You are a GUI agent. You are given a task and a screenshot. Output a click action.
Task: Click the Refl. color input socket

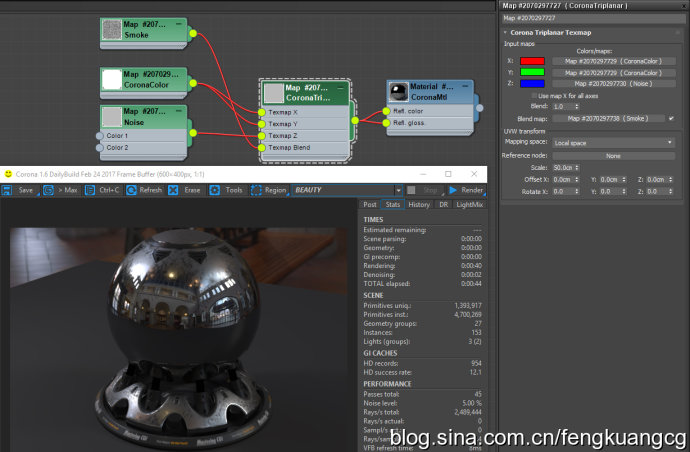pos(386,111)
